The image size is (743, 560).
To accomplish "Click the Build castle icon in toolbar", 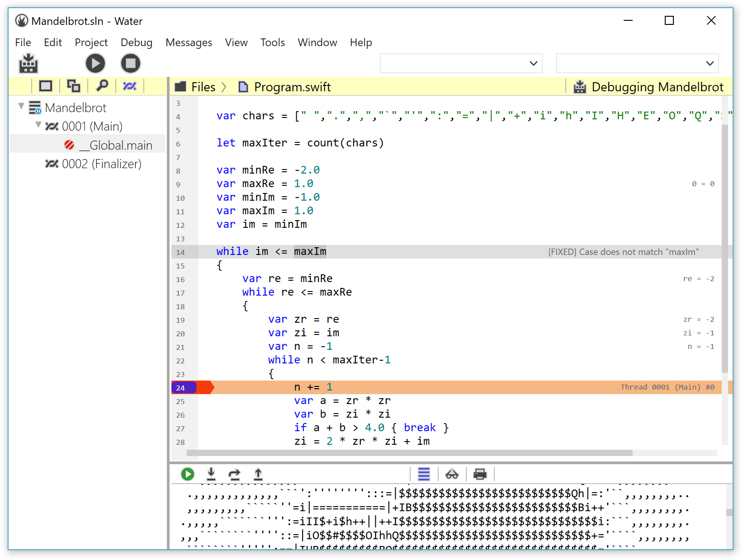I will (28, 63).
